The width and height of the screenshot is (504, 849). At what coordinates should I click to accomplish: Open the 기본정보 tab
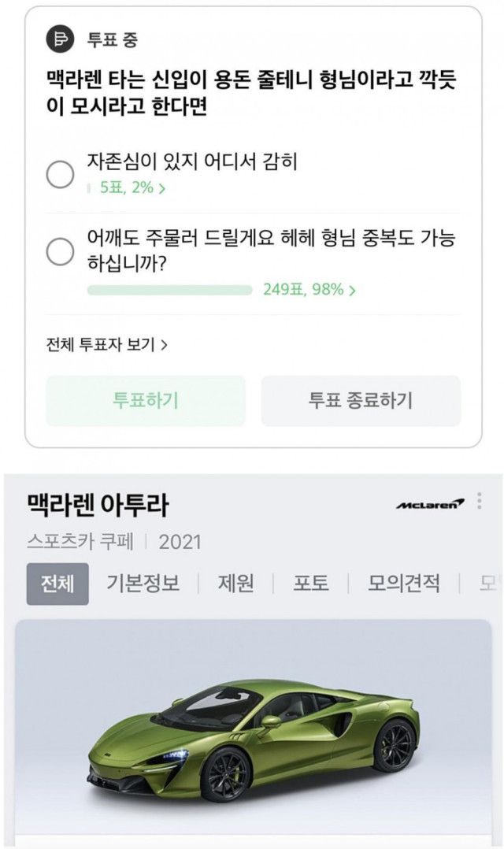pos(143,584)
